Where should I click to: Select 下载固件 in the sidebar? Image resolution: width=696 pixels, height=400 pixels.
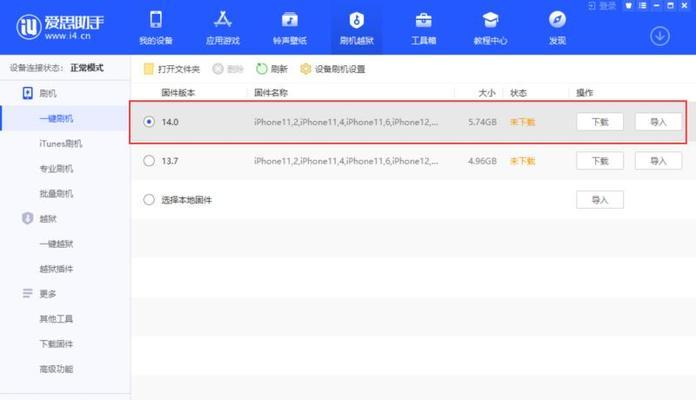coord(56,344)
